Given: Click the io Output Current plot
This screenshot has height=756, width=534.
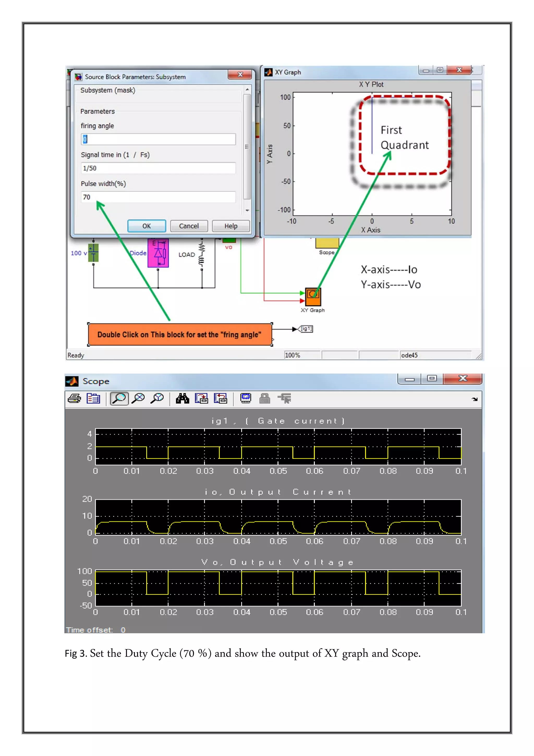Looking at the screenshot, I should coord(278,517).
